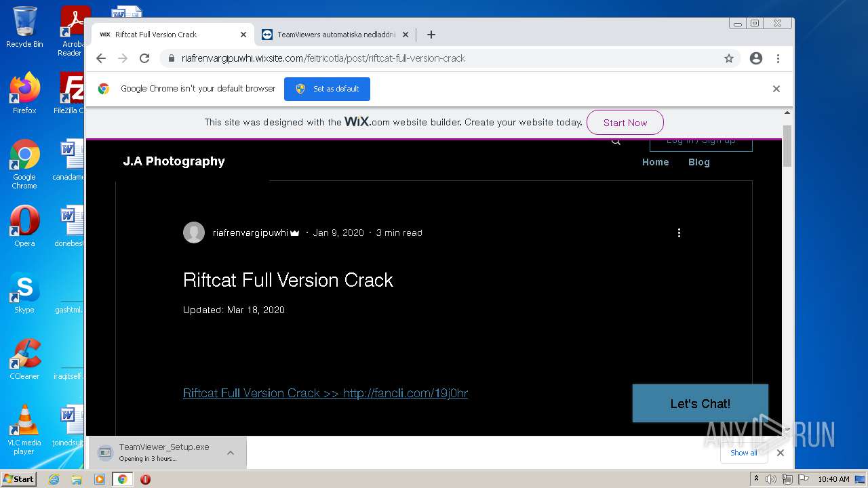
Task: Show all downloads
Action: pyautogui.click(x=743, y=453)
